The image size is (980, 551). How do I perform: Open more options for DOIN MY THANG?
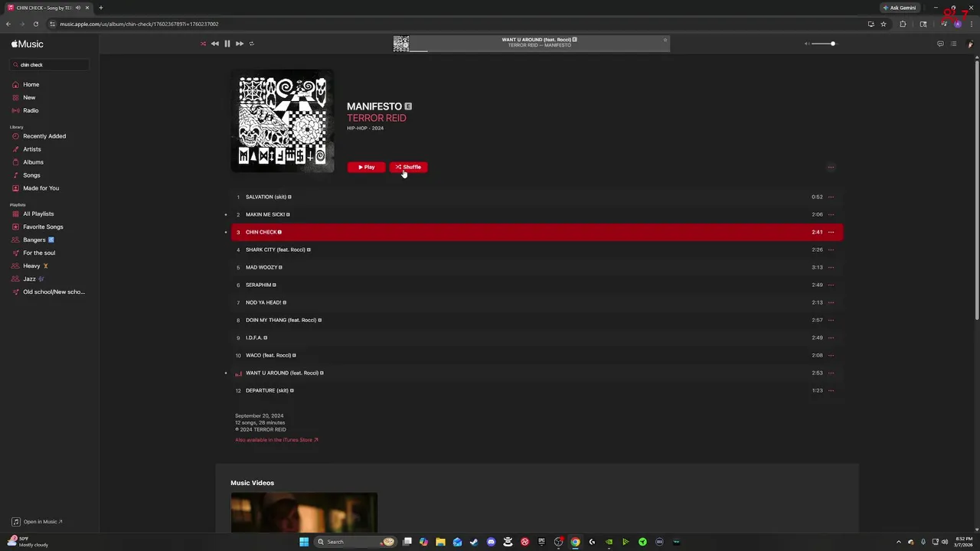831,320
